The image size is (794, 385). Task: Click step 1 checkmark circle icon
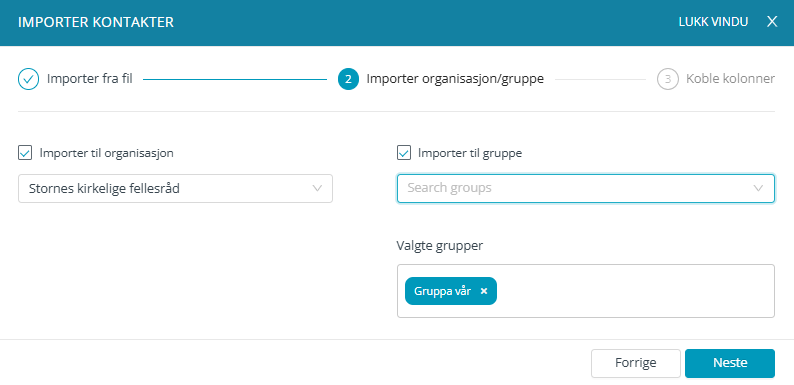(28, 80)
